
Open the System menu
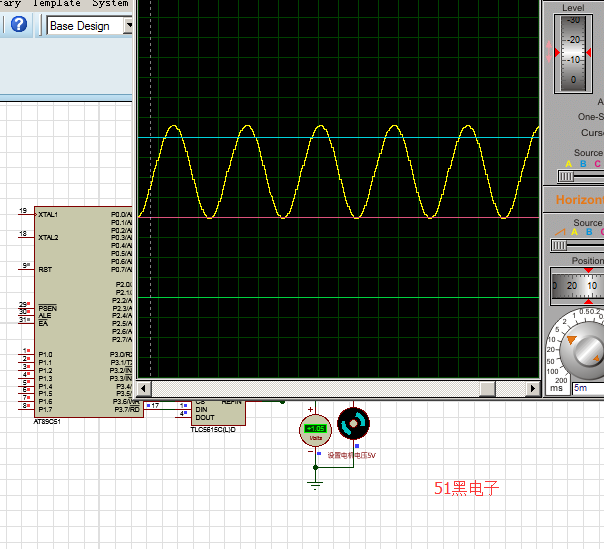click(x=110, y=3)
